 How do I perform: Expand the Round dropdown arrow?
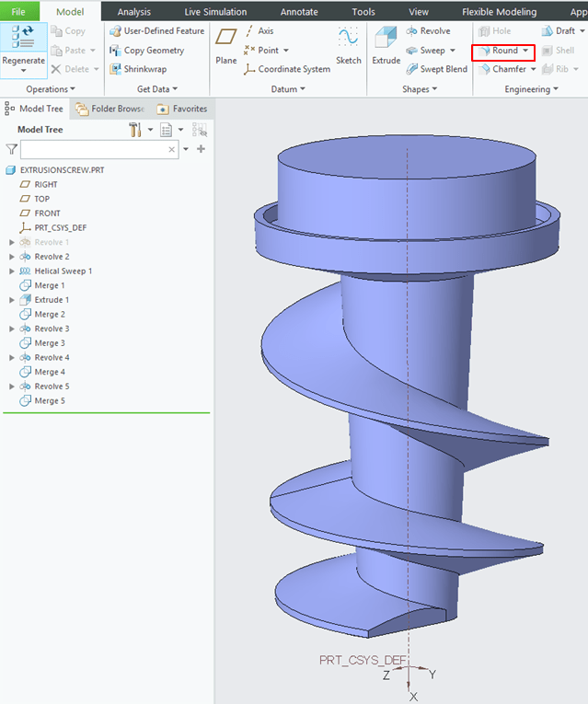(525, 52)
